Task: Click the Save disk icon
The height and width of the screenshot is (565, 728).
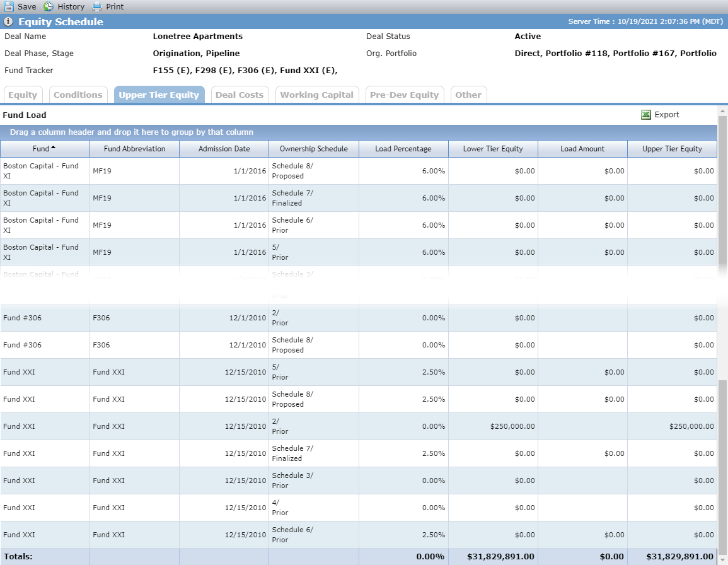Action: 9,6
